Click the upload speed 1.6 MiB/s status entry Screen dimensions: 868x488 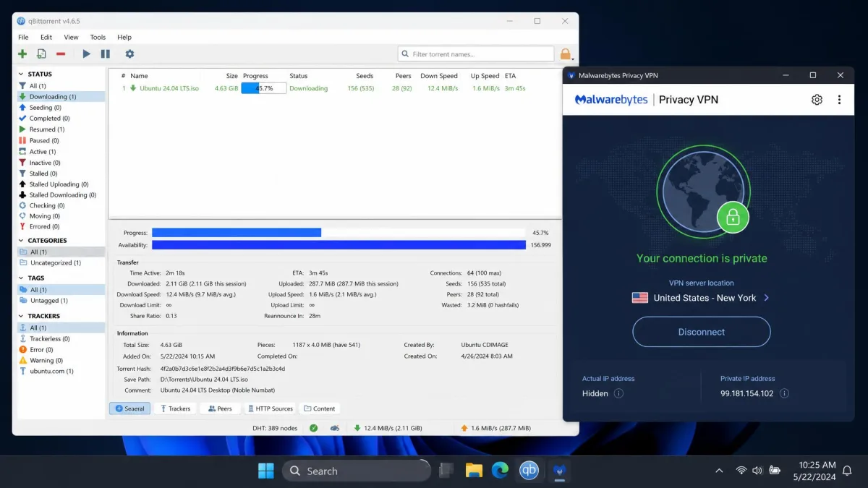[498, 428]
